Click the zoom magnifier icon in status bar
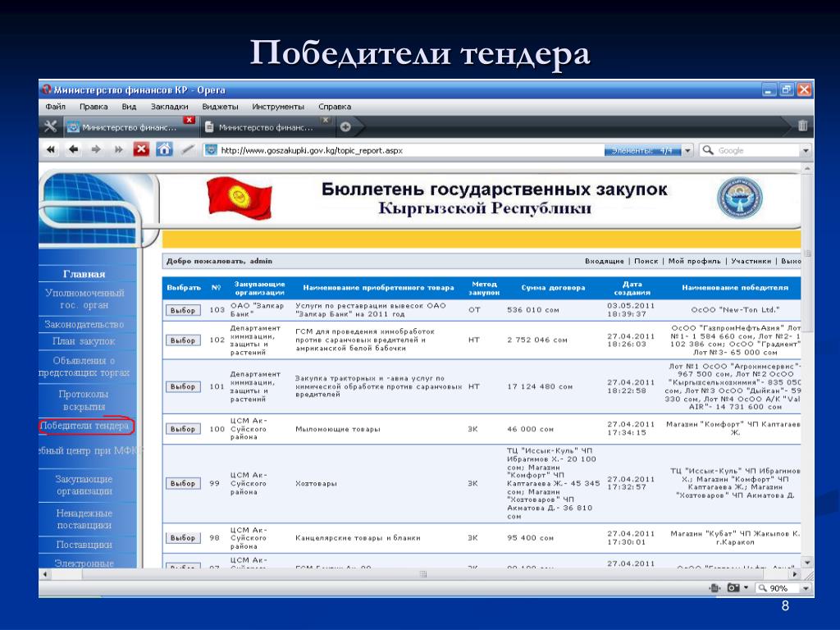 click(762, 587)
